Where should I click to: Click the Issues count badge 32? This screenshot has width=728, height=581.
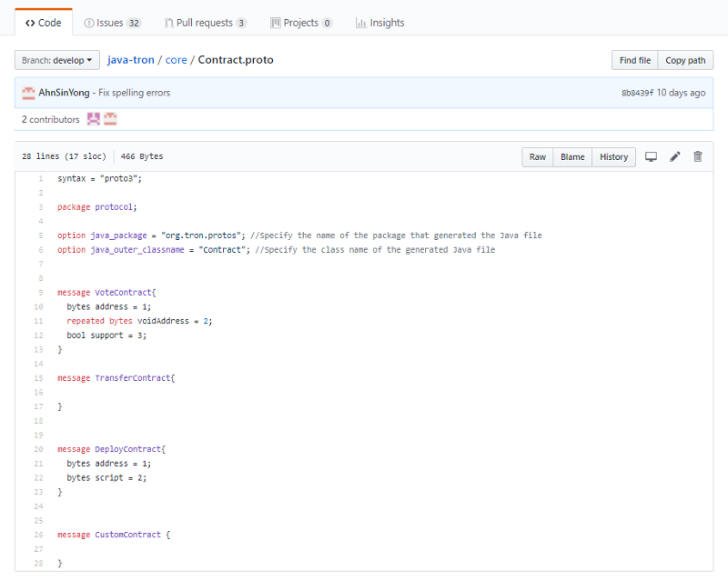coord(134,24)
